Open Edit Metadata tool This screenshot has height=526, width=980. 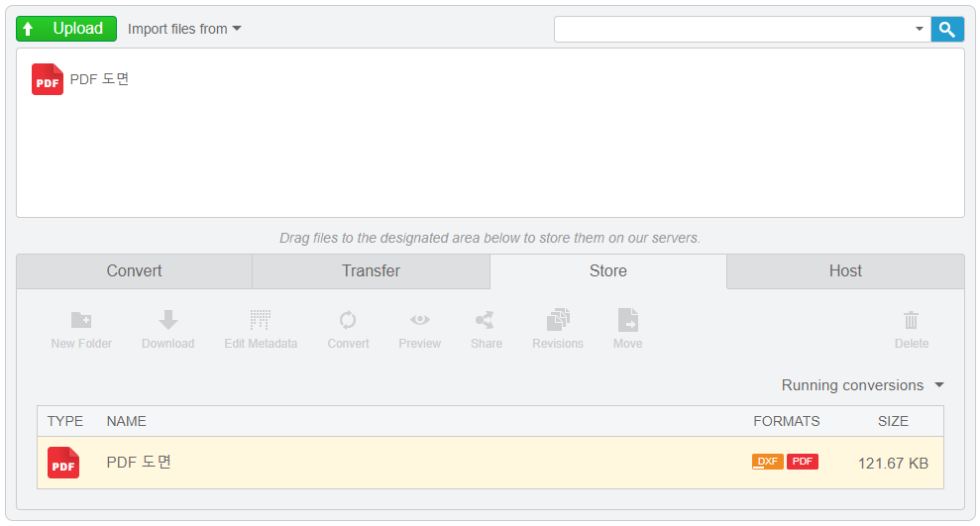tap(261, 329)
